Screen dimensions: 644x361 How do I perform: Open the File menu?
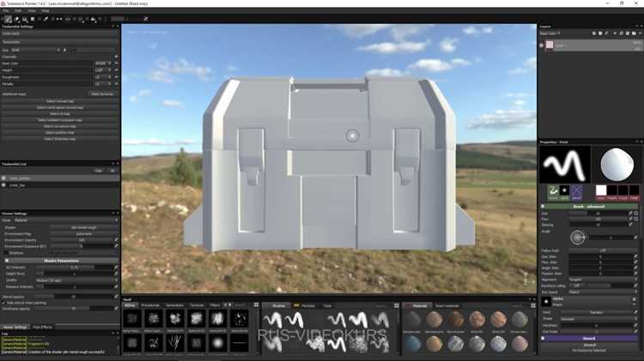pyautogui.click(x=6, y=10)
